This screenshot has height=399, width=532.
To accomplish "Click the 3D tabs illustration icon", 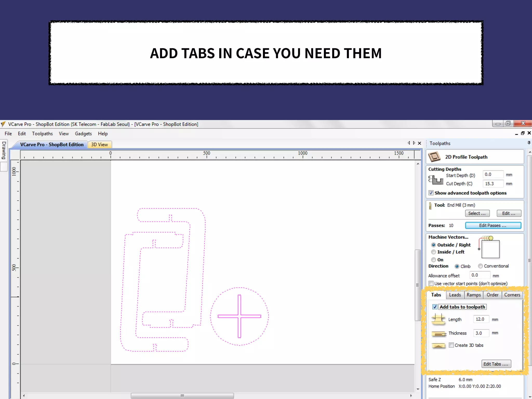I will tap(438, 346).
